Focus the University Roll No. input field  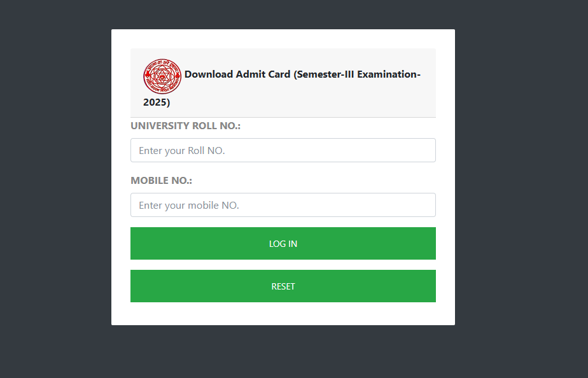[283, 150]
